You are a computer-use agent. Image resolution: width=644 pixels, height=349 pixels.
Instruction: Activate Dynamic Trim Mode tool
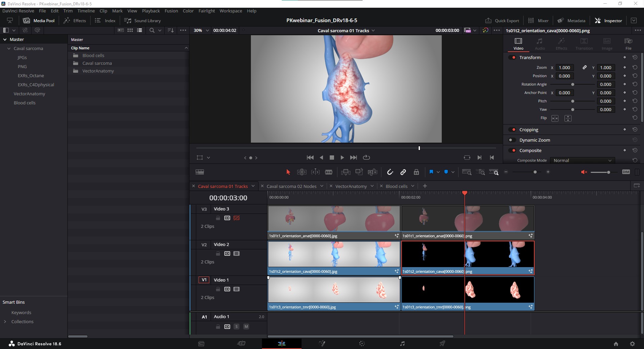[315, 172]
